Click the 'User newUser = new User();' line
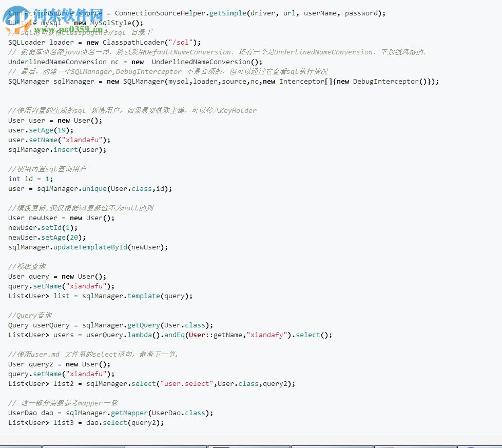The image size is (502, 448). point(62,218)
